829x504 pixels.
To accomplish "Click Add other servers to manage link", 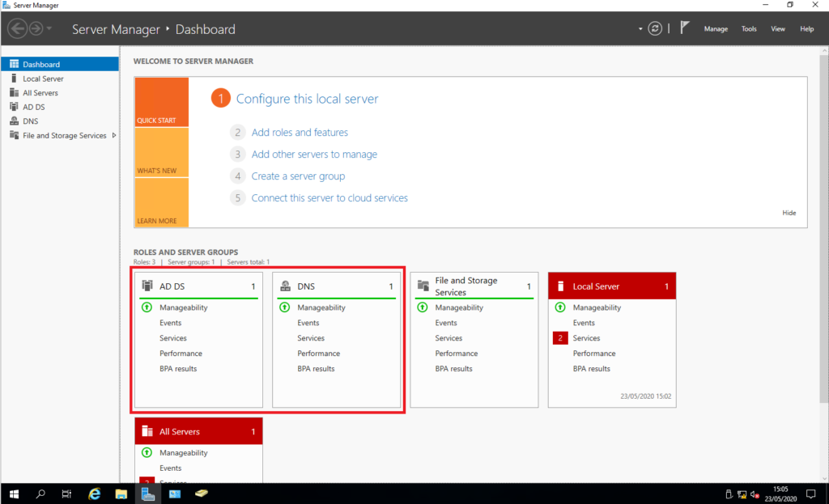I will pyautogui.click(x=315, y=155).
